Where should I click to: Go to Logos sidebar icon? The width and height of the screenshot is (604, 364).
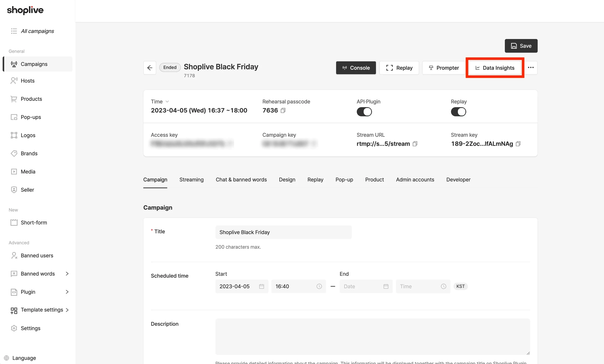[14, 135]
